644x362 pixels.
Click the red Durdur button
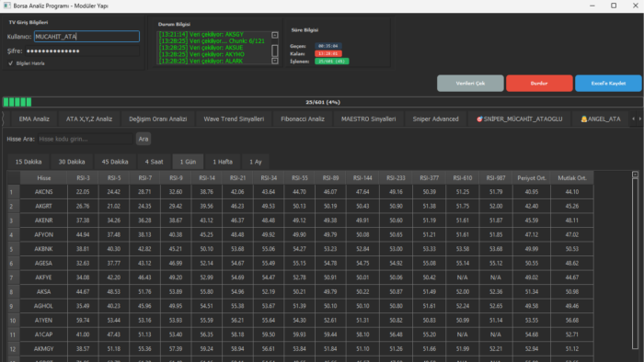pyautogui.click(x=539, y=84)
